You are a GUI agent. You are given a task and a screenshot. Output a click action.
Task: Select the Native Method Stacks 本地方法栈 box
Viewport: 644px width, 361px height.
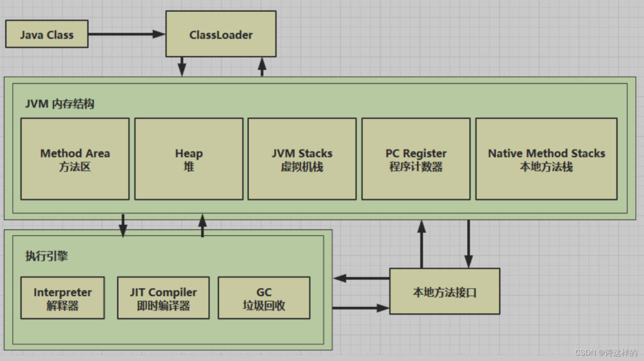547,159
